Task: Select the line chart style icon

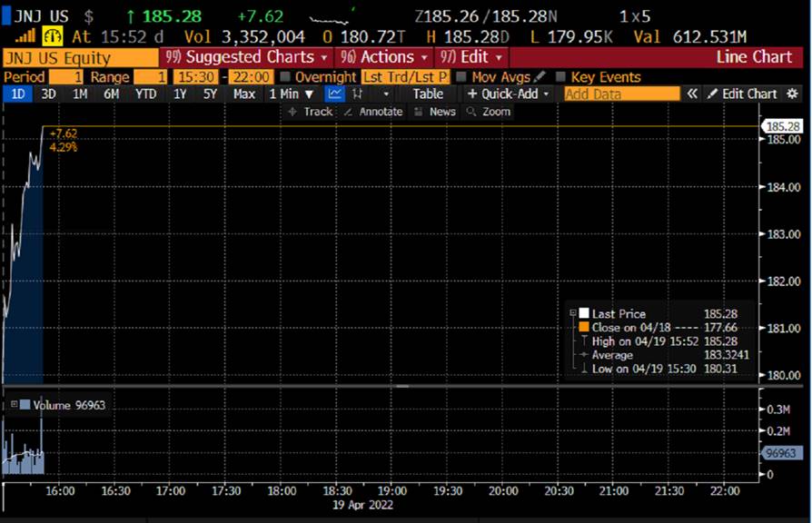Action: [334, 94]
